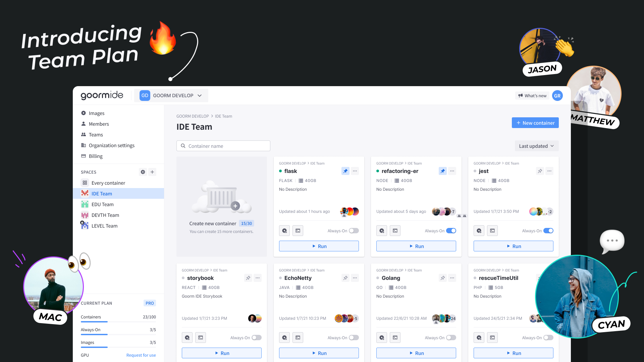
Task: Enable Always-On for EchoNetty
Action: [354, 338]
